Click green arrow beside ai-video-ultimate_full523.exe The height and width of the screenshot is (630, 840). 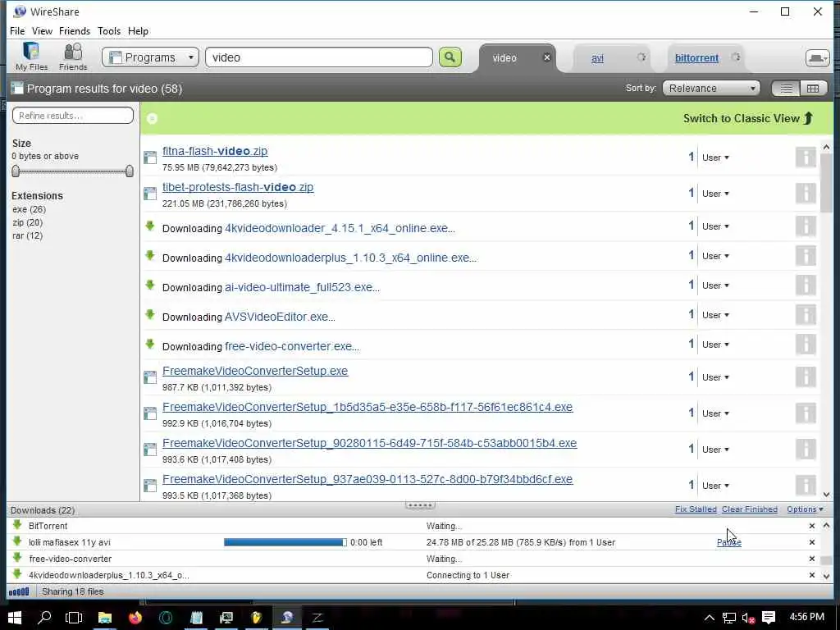(150, 285)
